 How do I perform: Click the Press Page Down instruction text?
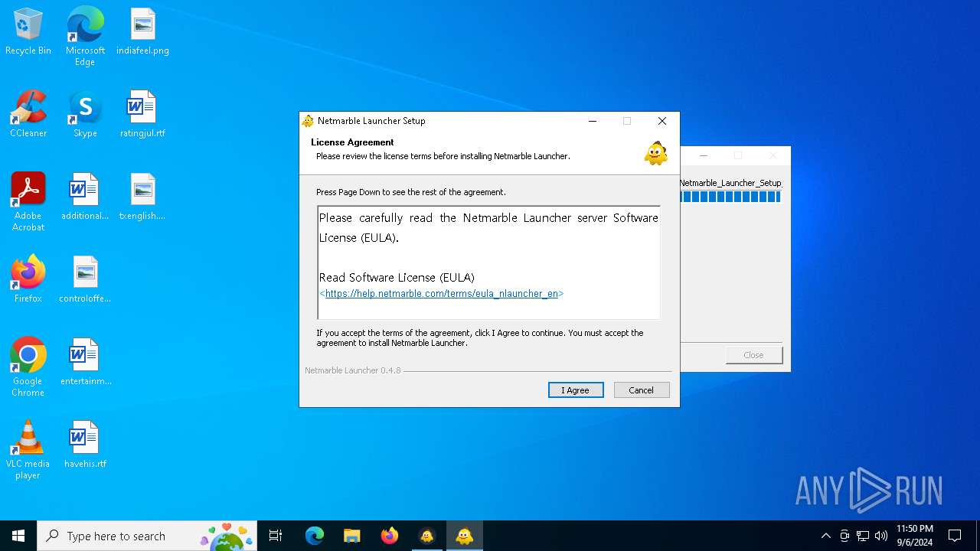(x=411, y=192)
